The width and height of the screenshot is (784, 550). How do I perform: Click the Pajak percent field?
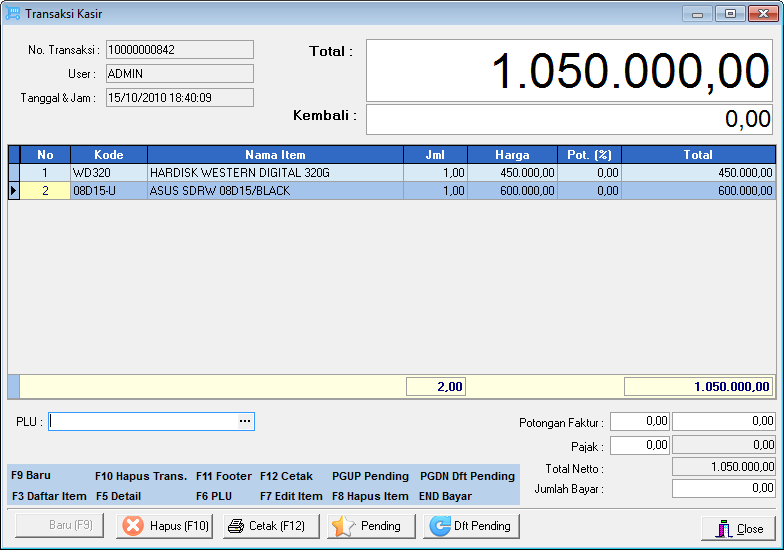pyautogui.click(x=640, y=445)
